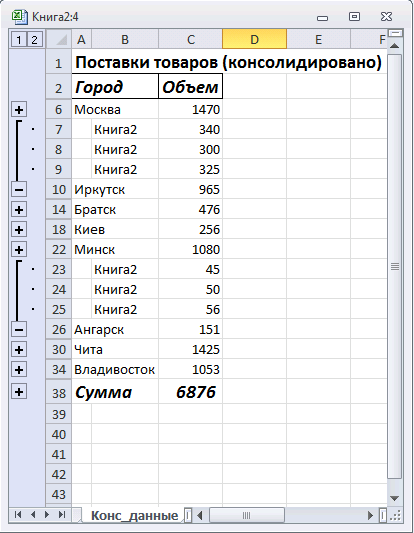
Task: Select the value 256 cell
Action: (190, 230)
